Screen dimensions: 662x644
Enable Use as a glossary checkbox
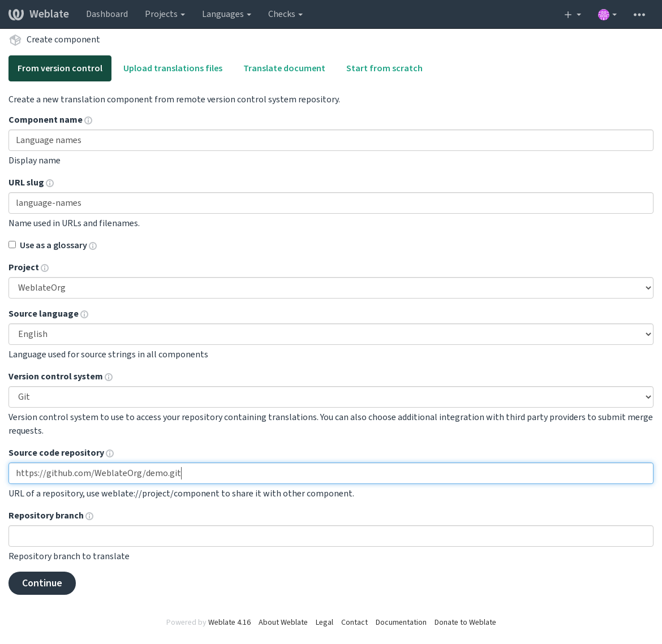[x=12, y=245]
